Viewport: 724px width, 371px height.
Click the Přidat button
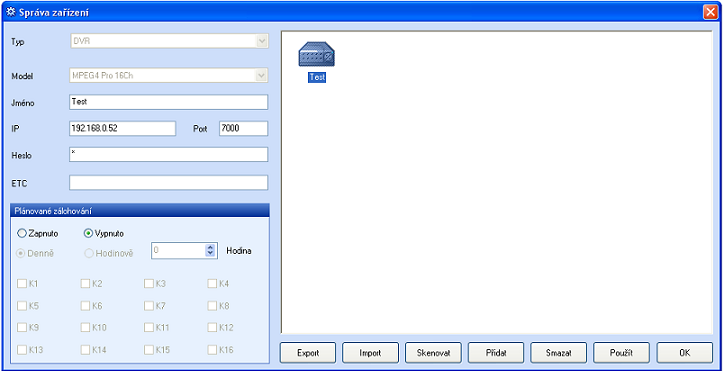coord(496,353)
